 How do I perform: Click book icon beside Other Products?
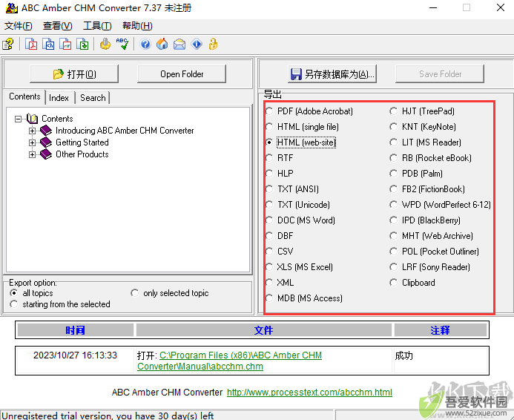coord(46,154)
